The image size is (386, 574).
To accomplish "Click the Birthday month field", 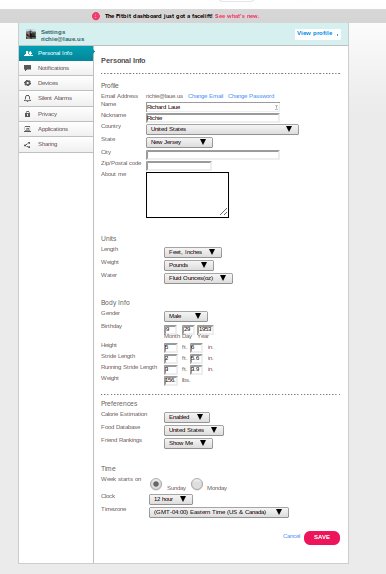I will (x=171, y=330).
